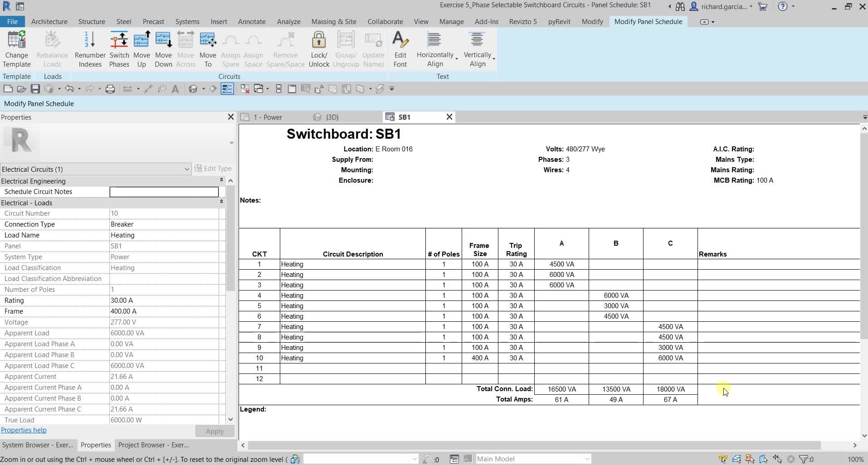Click the Schedule Circuit Notes input field
Viewport: 868px width, 465px height.
[163, 192]
